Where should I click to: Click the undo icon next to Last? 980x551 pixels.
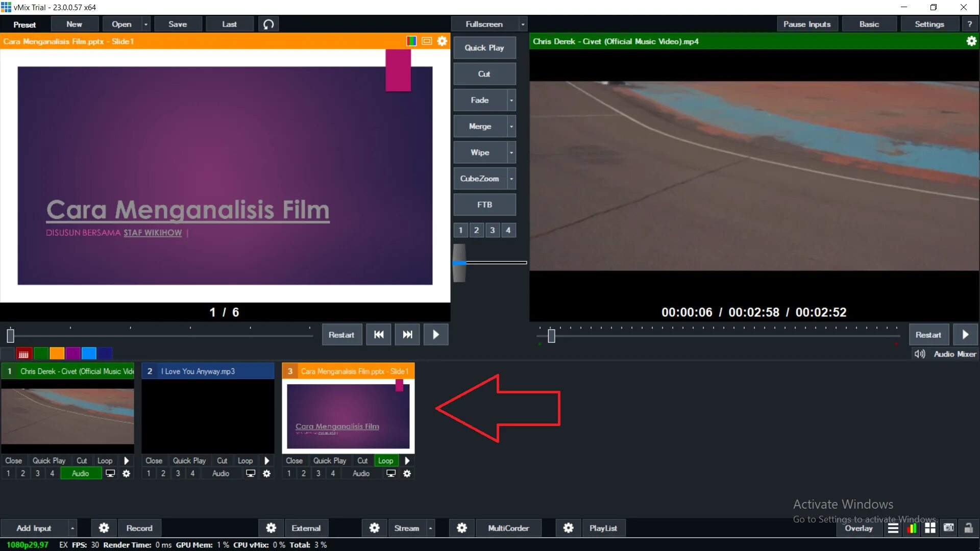coord(268,24)
